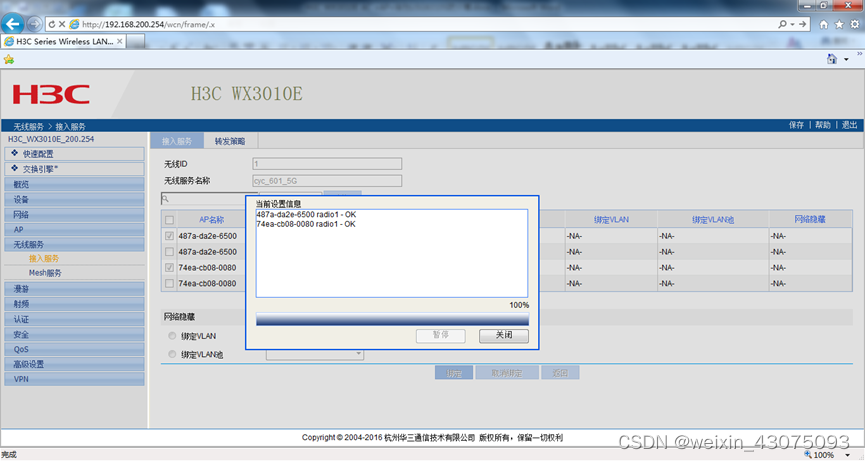Stop loading with X icon in address bar

(x=62, y=24)
